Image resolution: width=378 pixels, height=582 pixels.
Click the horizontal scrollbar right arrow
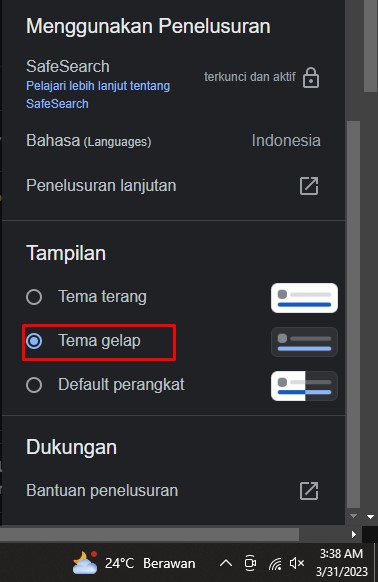point(353,534)
